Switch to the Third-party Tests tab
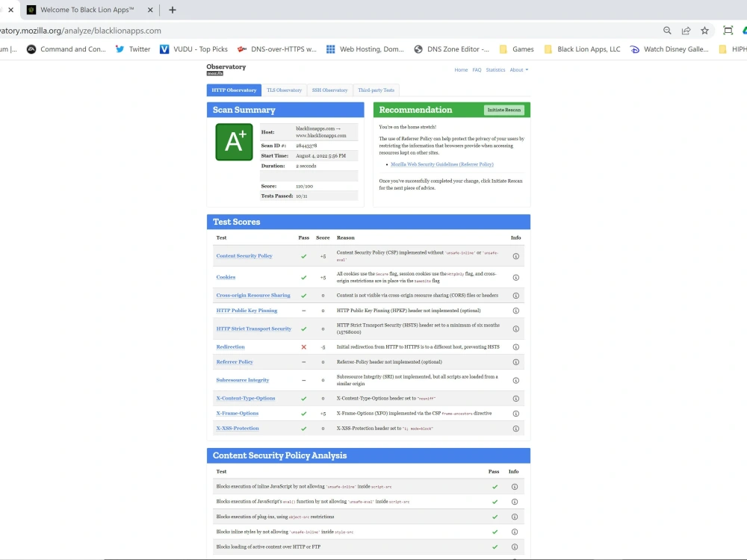747x560 pixels. pos(376,90)
